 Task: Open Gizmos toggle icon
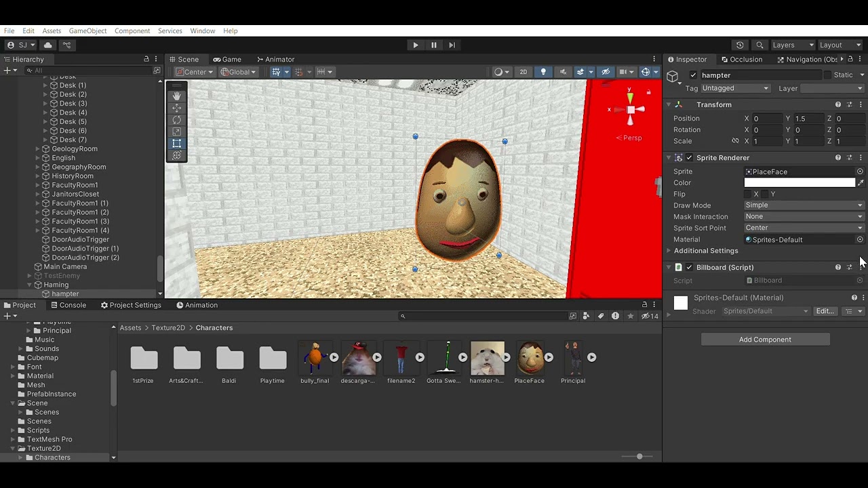click(x=645, y=72)
